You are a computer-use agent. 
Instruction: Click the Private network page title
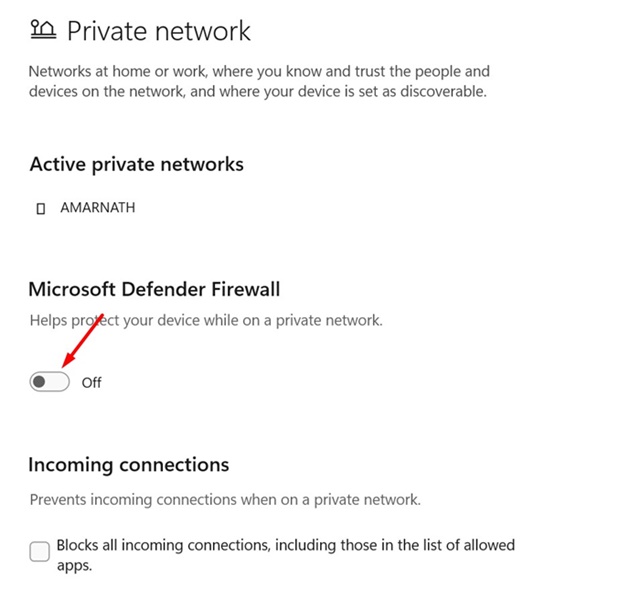(159, 31)
